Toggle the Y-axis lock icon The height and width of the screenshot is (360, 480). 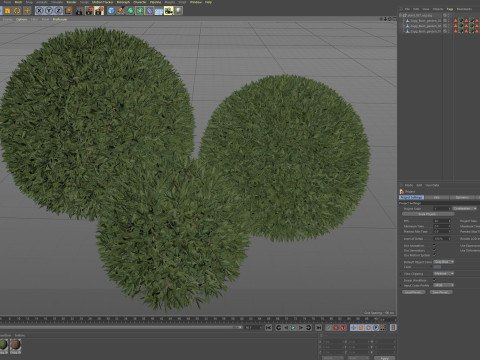point(49,11)
